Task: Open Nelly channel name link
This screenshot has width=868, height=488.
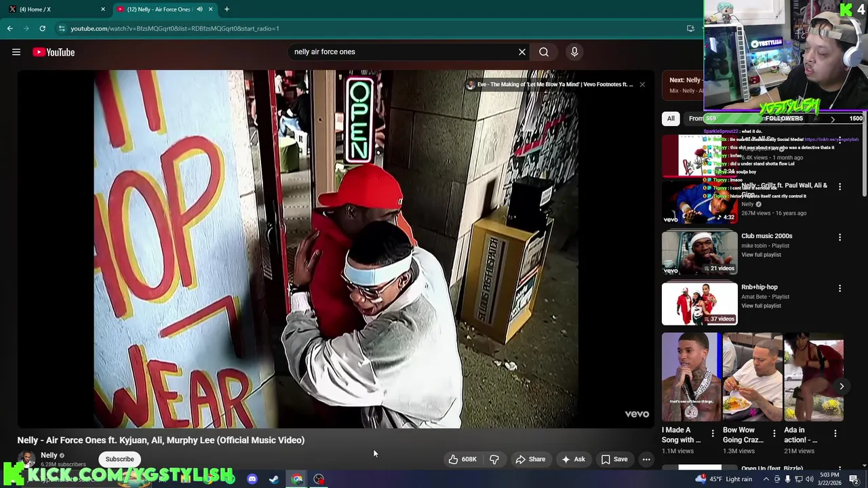Action: pos(49,455)
